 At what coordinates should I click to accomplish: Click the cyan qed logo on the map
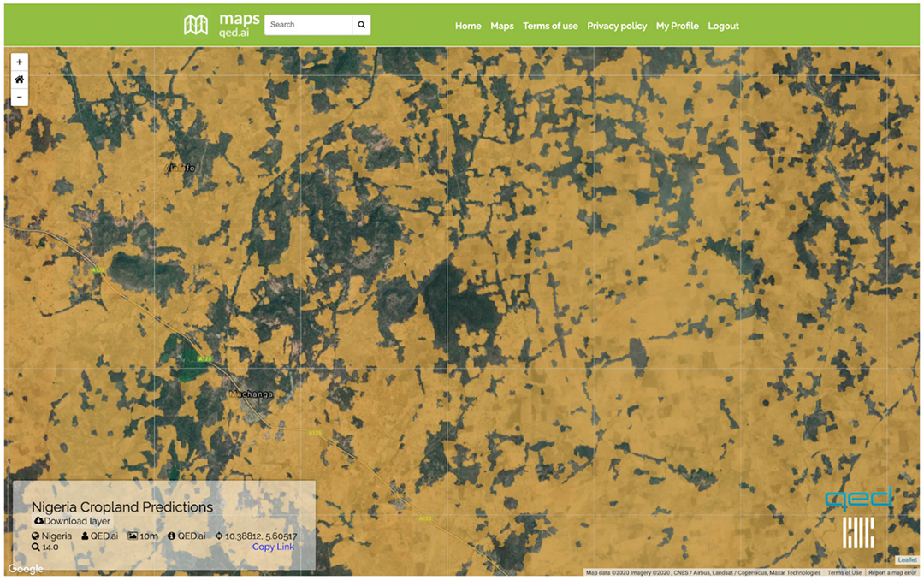859,500
